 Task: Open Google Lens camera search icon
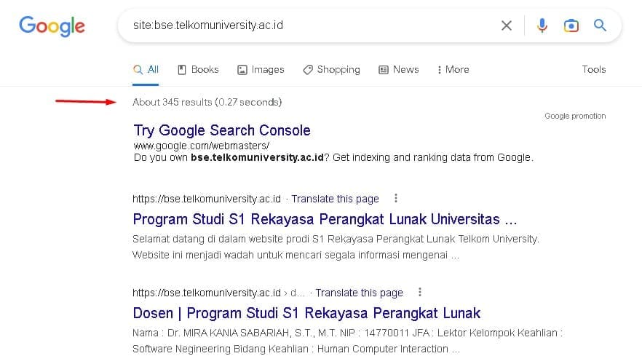tap(571, 25)
